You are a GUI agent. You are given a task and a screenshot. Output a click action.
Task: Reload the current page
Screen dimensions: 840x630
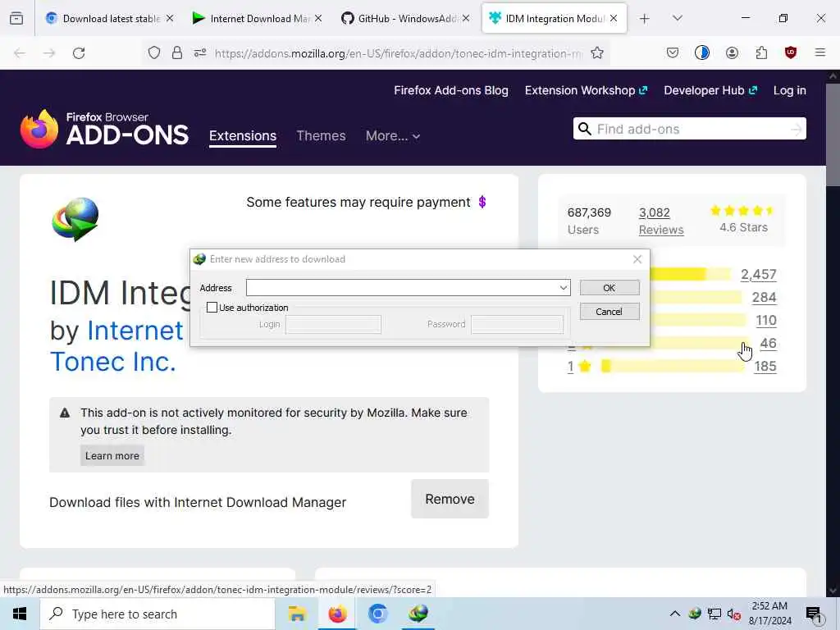79,53
